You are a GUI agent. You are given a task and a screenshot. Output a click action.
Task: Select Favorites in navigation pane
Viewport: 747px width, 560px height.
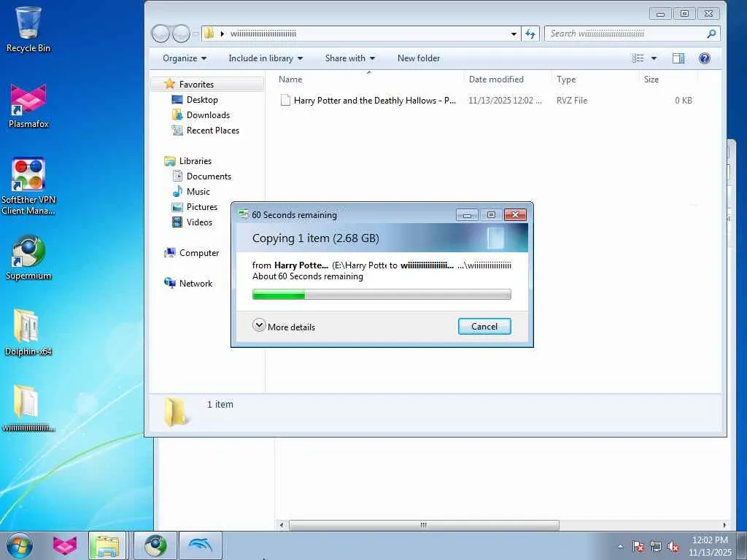pos(196,85)
